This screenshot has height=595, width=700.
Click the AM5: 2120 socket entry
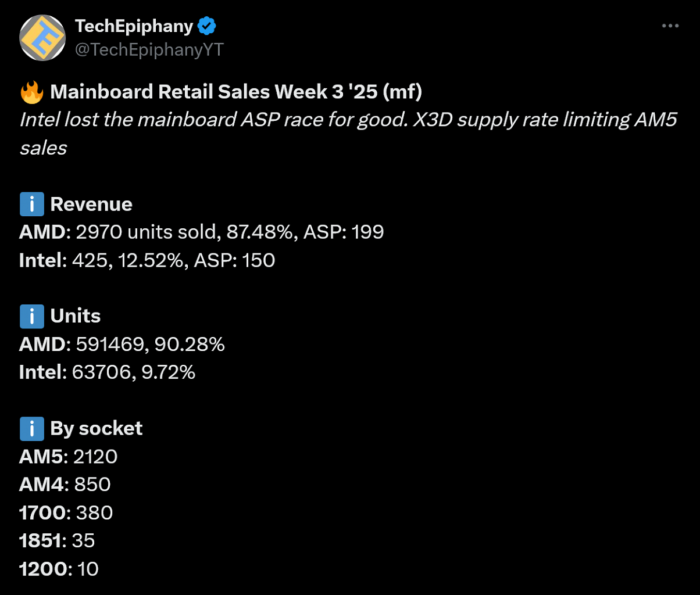69,457
